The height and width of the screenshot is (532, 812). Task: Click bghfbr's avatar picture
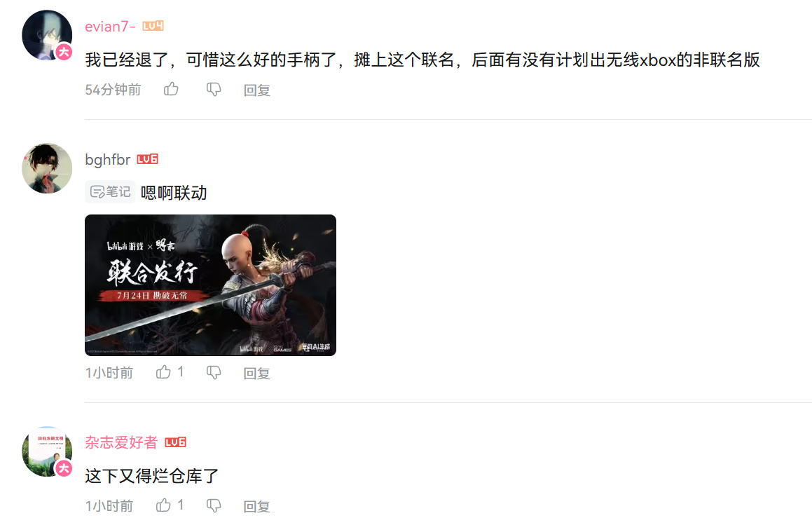(47, 168)
